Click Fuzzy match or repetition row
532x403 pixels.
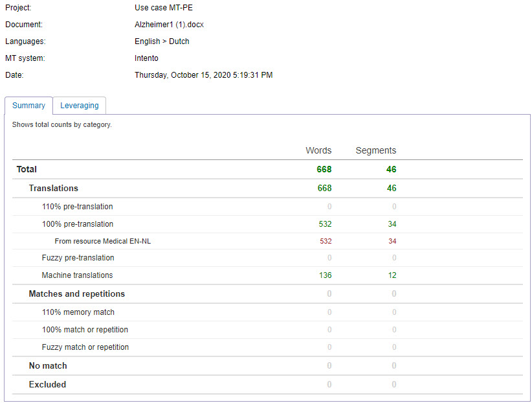pos(85,347)
